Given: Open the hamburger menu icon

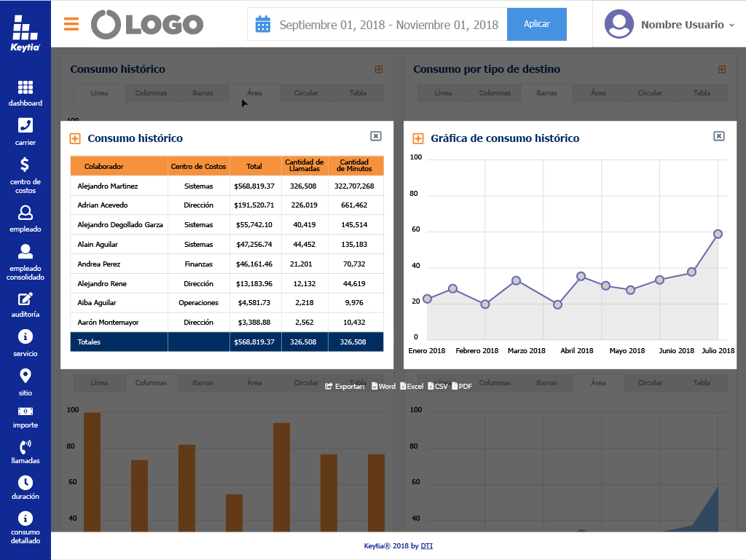Looking at the screenshot, I should pos(71,24).
